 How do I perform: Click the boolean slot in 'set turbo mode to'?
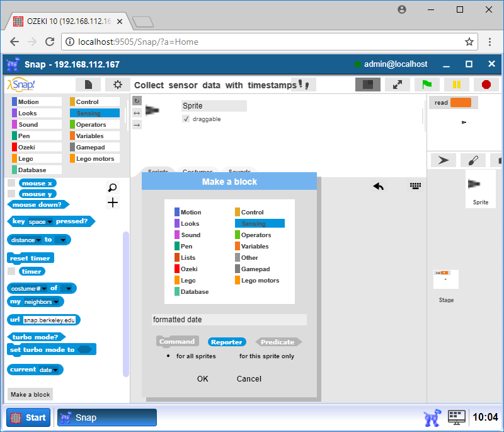(84, 349)
